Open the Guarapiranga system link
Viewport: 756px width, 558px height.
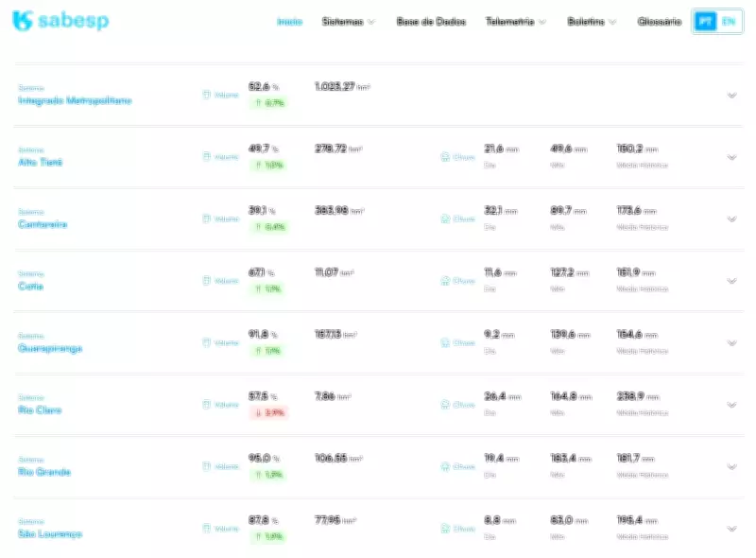pos(50,348)
